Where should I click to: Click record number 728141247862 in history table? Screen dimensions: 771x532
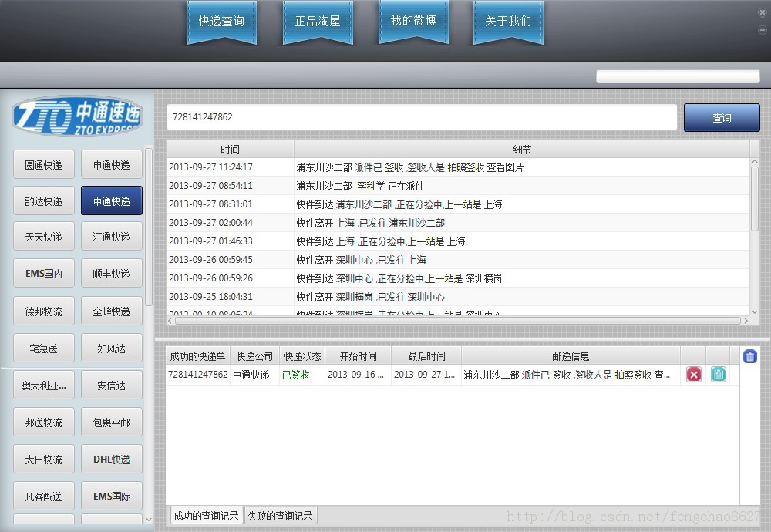tap(197, 375)
